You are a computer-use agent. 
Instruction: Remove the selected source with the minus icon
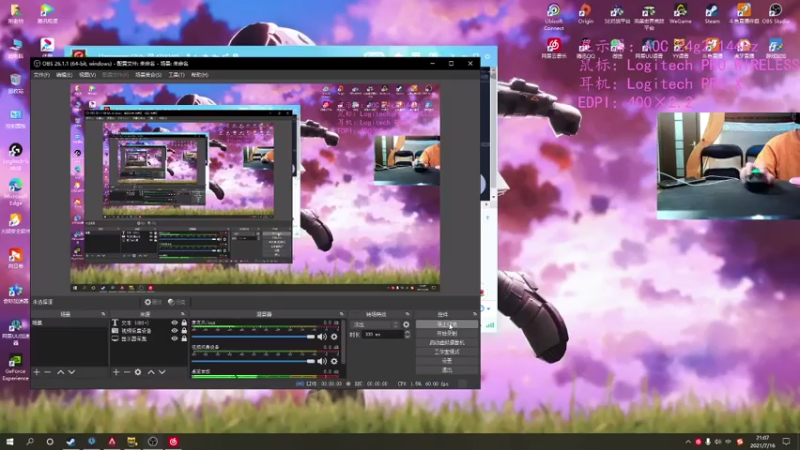[127, 372]
